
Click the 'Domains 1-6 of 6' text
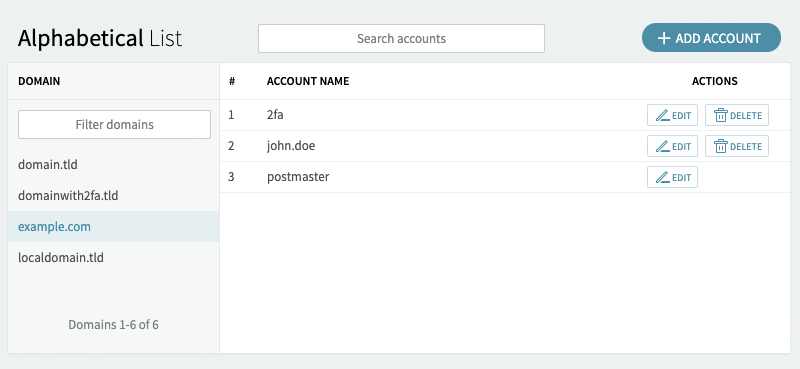pos(113,325)
